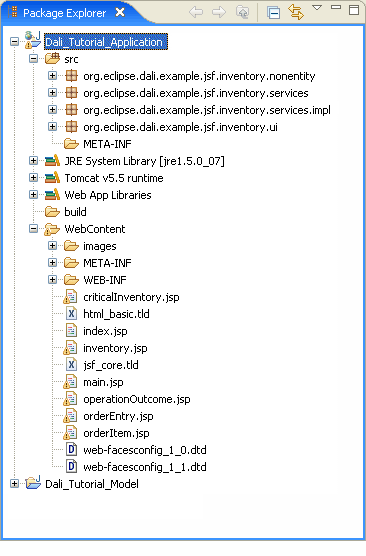Expand Web App Libraries node
The height and width of the screenshot is (556, 366).
tap(33, 195)
